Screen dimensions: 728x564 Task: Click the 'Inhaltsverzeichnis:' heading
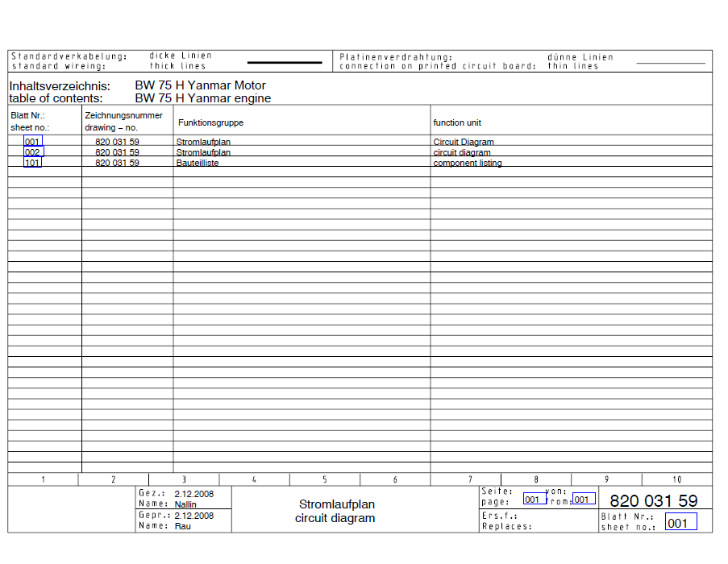60,86
